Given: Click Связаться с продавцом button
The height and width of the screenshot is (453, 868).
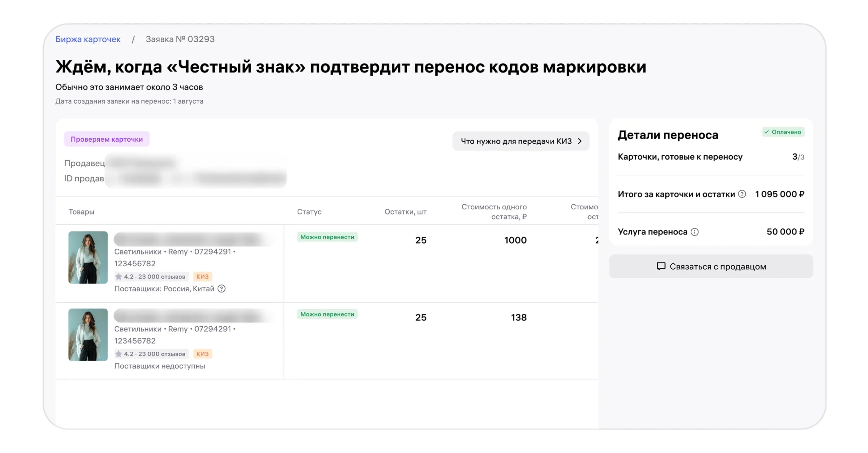Looking at the screenshot, I should 711,266.
